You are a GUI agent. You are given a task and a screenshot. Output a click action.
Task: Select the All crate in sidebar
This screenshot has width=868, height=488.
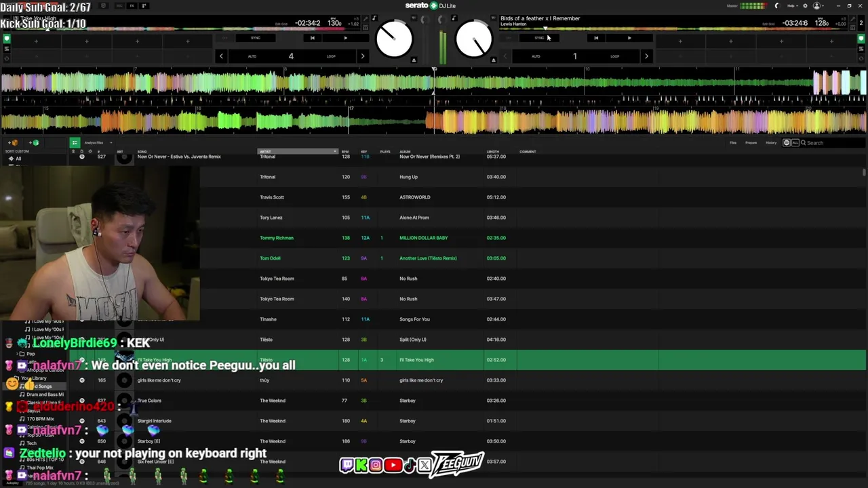18,159
